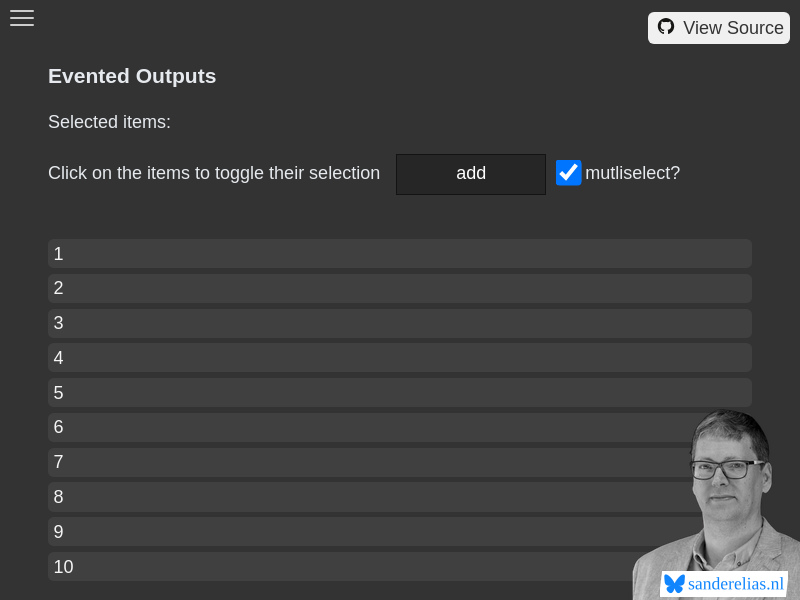Select item 5 from the list
800x600 pixels.
(x=400, y=392)
